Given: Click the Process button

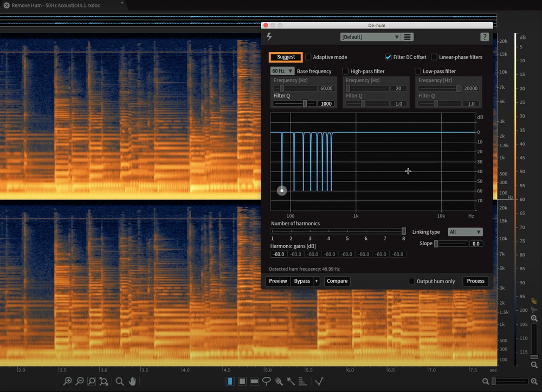Looking at the screenshot, I should [x=476, y=281].
